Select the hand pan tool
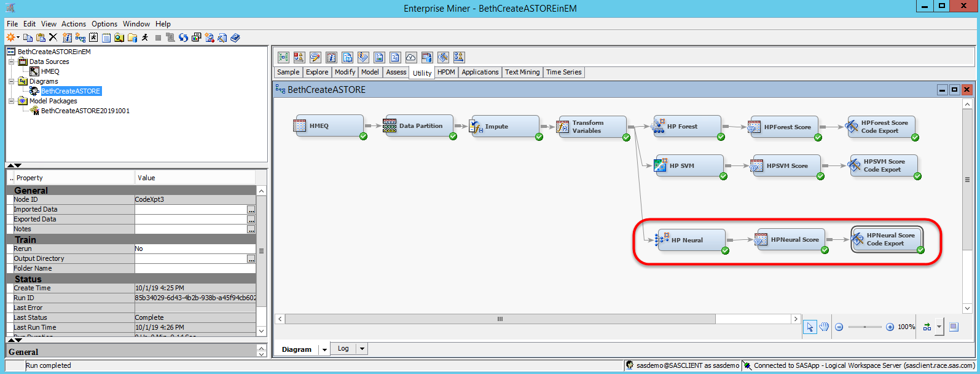 pos(824,327)
